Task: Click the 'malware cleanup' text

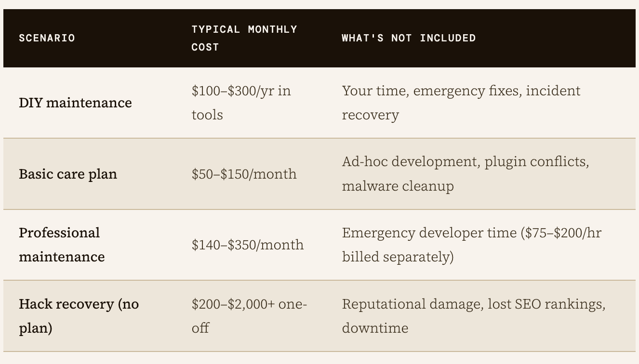Action: point(398,186)
